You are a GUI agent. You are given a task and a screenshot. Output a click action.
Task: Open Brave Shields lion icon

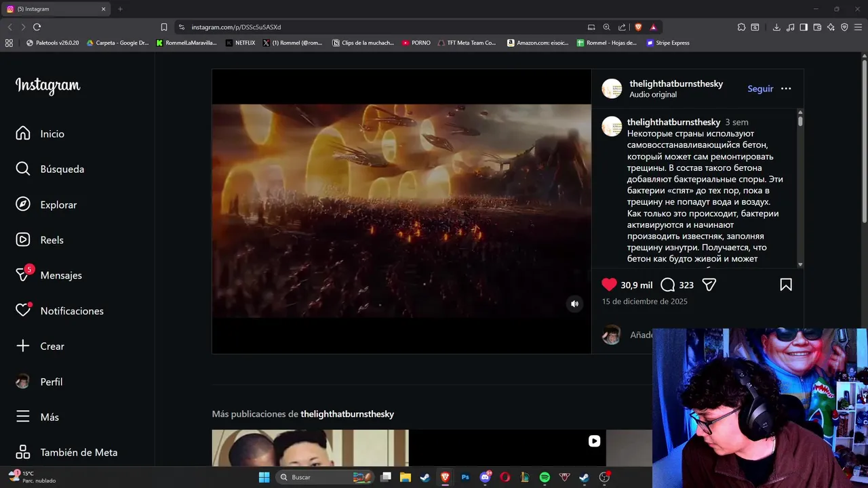tap(638, 27)
